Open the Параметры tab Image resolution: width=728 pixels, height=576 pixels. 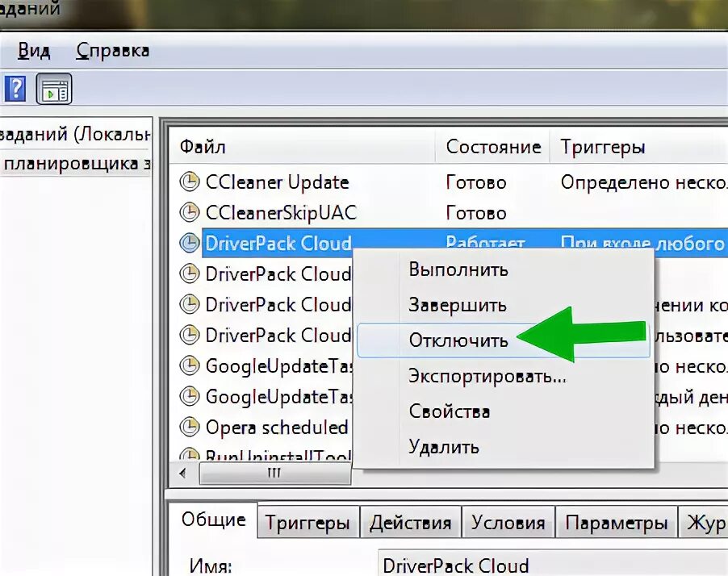coord(617,521)
